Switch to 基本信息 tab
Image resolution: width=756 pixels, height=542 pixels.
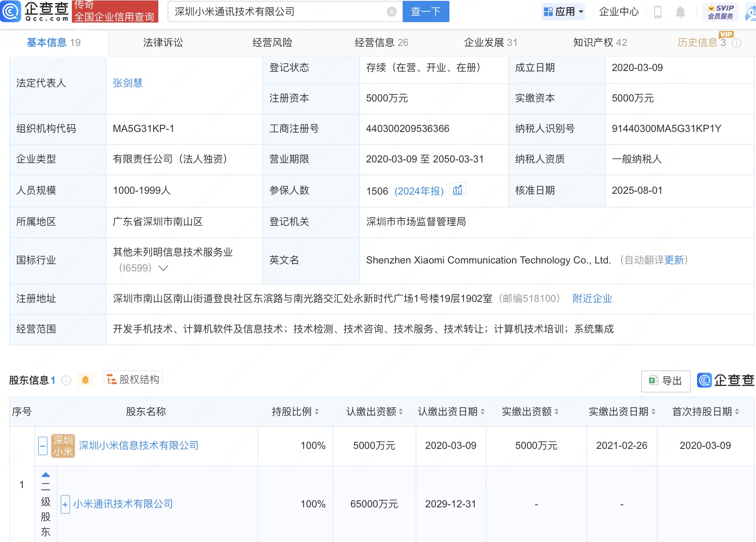tap(54, 43)
